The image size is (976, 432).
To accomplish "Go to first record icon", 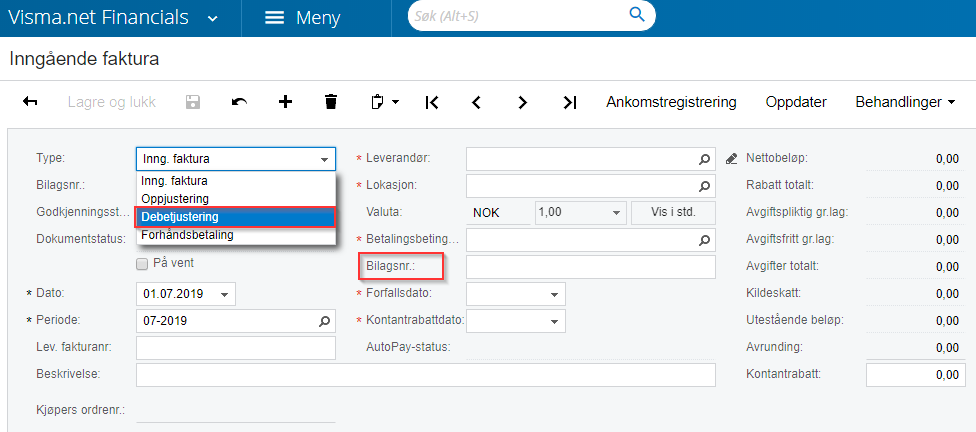I will 432,102.
